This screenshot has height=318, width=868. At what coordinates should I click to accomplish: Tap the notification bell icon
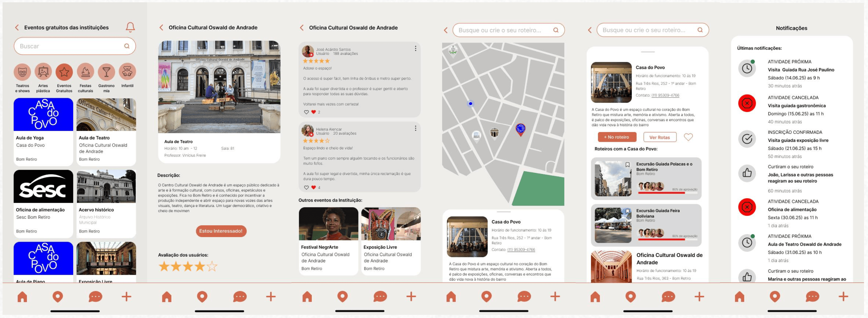(x=130, y=27)
